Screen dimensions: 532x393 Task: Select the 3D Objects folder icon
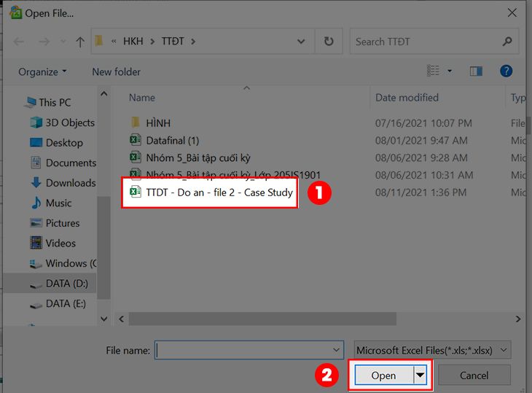[36, 122]
